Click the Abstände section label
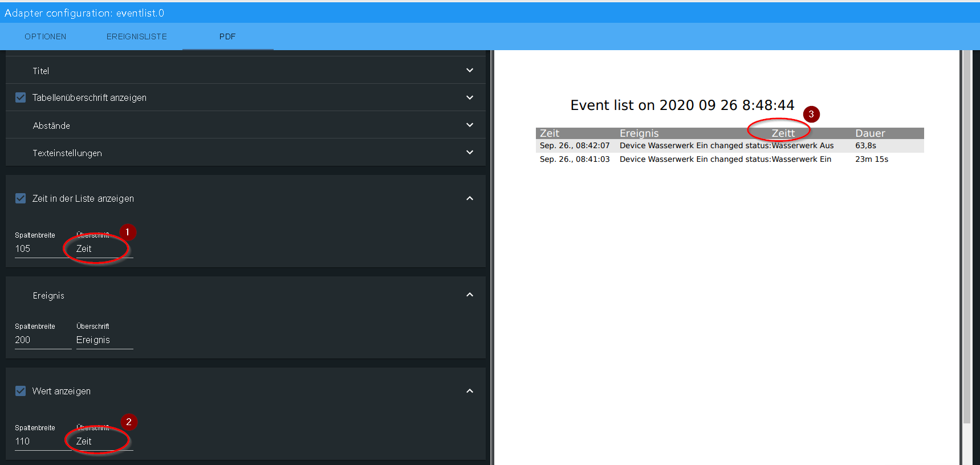This screenshot has height=465, width=980. (51, 125)
